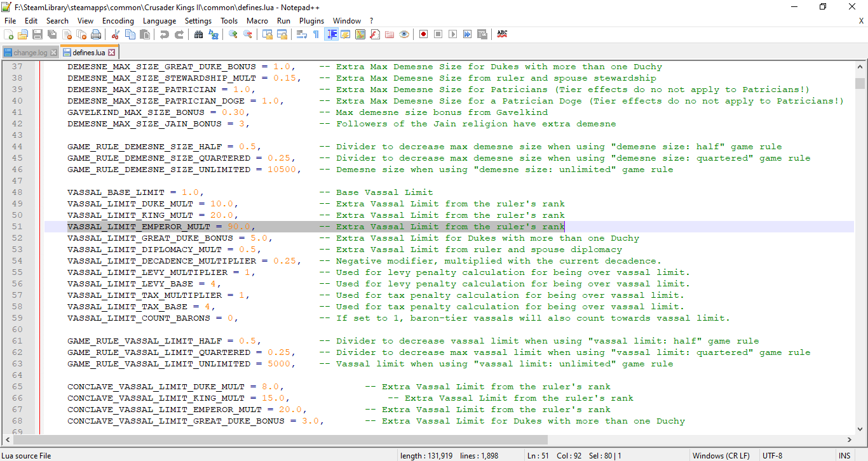The height and width of the screenshot is (461, 868).
Task: Click value 5000 on line 63
Action: pos(279,364)
